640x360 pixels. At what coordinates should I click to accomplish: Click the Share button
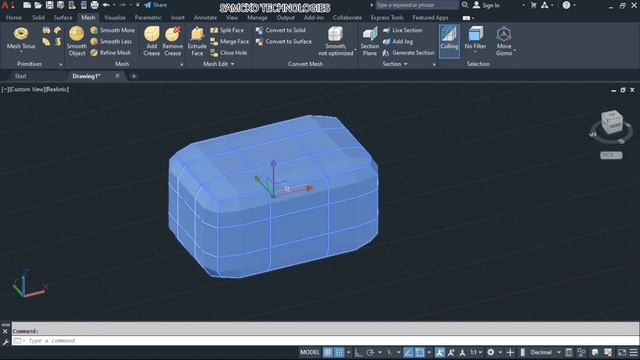click(x=156, y=5)
